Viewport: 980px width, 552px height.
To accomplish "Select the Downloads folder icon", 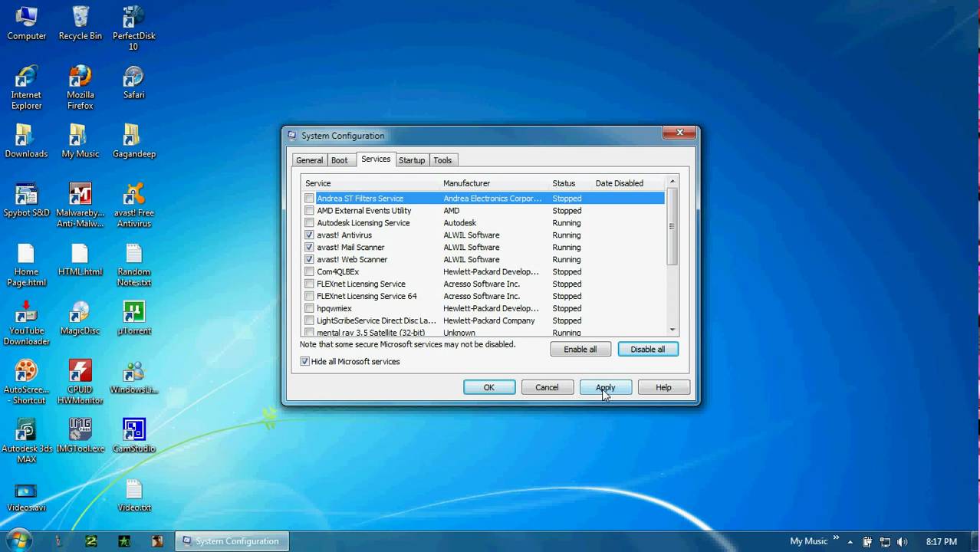I will point(26,140).
